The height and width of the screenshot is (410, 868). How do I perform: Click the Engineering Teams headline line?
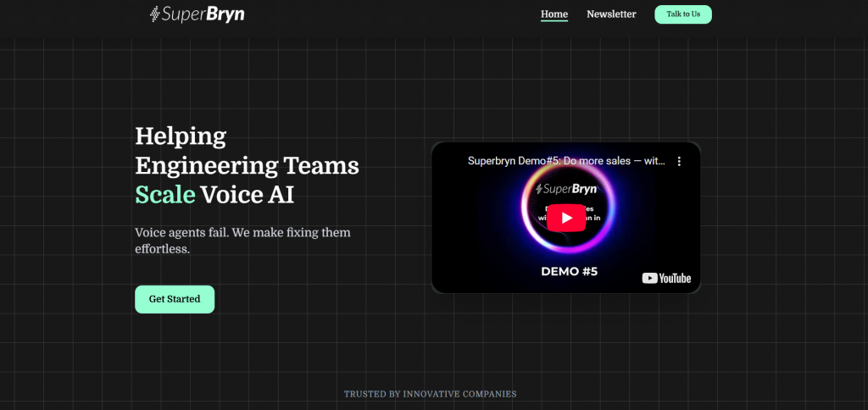(x=247, y=165)
